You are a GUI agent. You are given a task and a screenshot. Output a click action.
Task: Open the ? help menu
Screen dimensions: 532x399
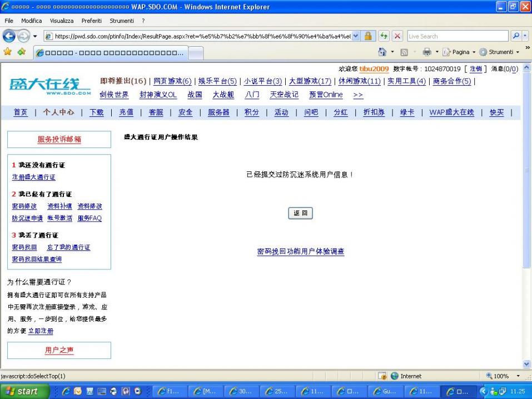tap(143, 21)
